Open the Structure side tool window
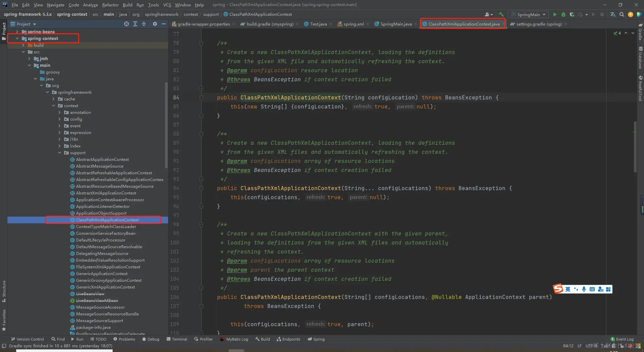 pos(4,291)
